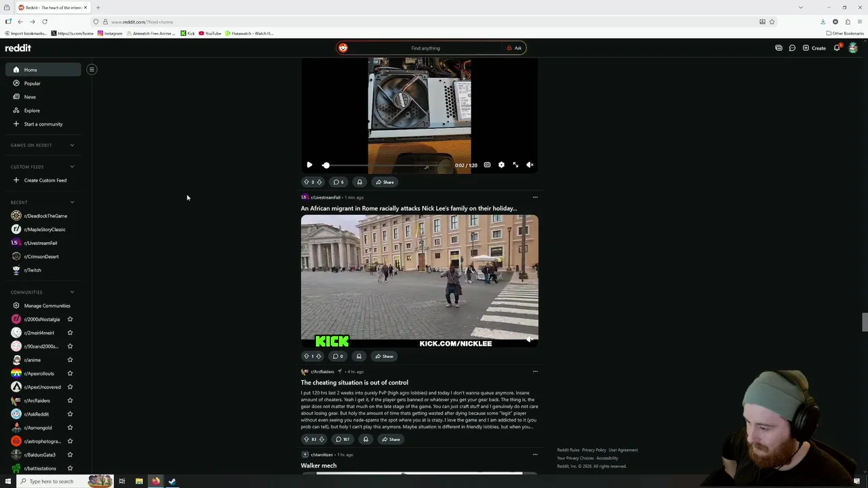Open File Explorer from the taskbar
This screenshot has height=488, width=868.
139,481
